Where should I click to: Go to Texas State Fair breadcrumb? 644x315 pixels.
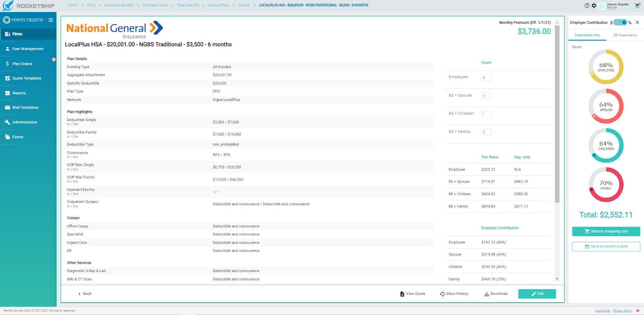click(x=188, y=5)
